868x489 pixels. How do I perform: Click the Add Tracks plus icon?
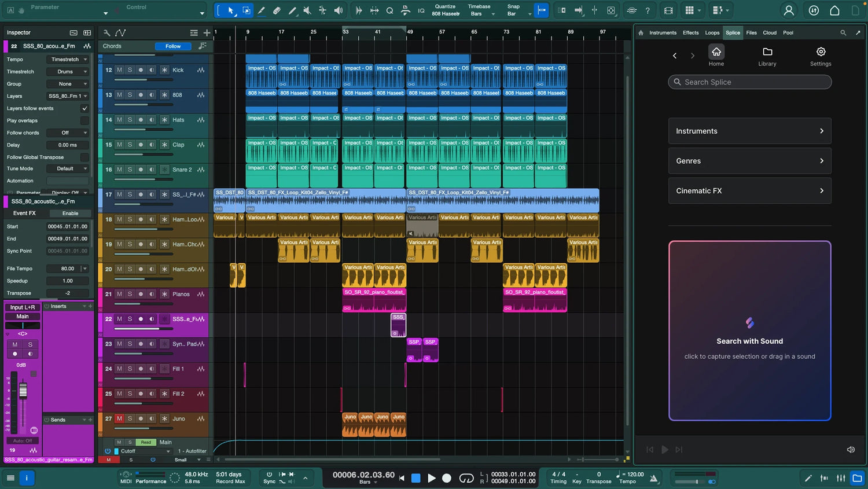[x=207, y=33]
